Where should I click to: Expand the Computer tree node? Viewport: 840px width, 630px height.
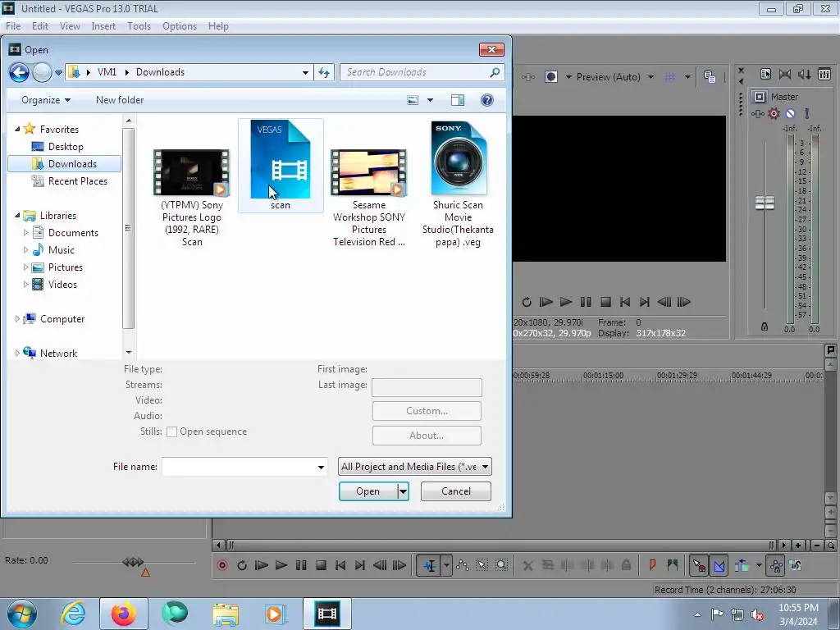17,319
